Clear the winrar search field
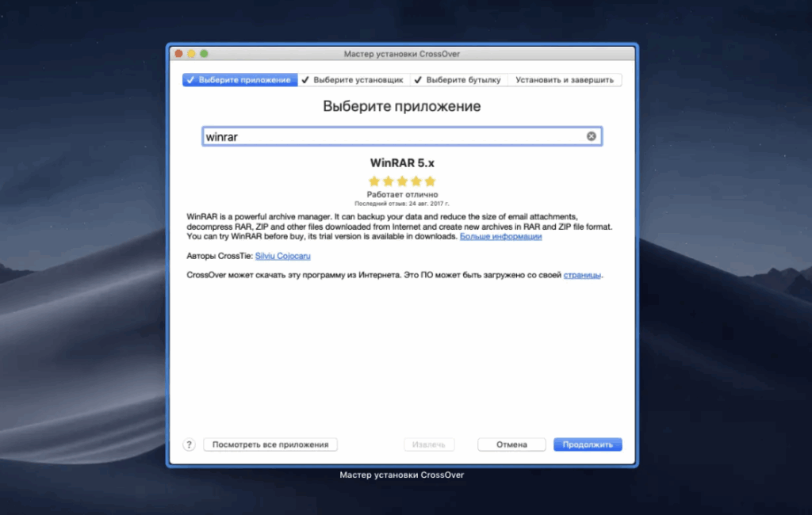This screenshot has width=812, height=515. pos(591,136)
